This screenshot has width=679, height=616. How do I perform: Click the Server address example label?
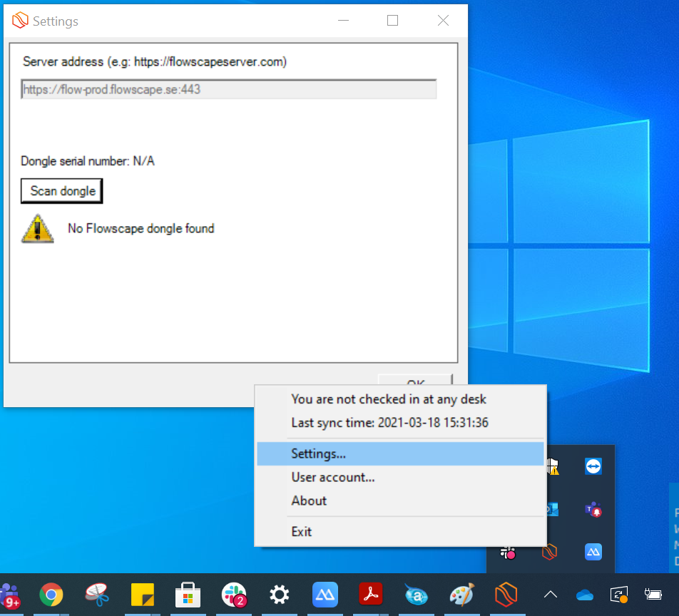(x=155, y=62)
